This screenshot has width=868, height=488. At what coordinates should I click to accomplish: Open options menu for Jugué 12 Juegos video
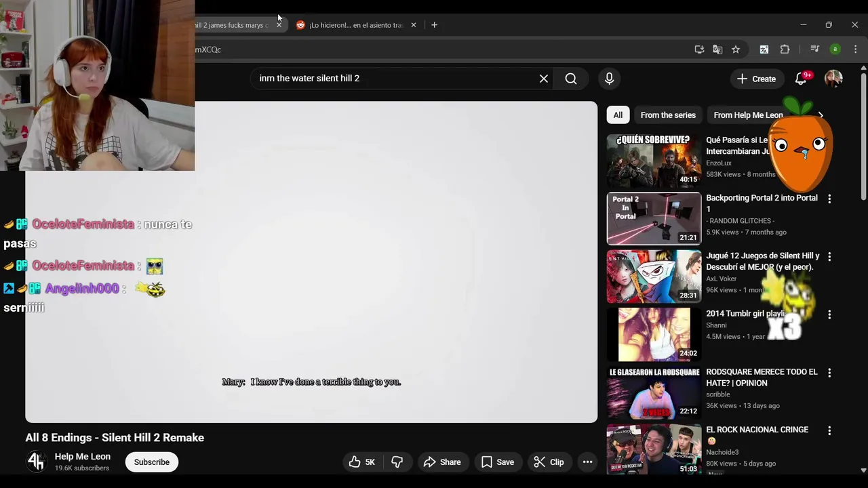point(829,257)
